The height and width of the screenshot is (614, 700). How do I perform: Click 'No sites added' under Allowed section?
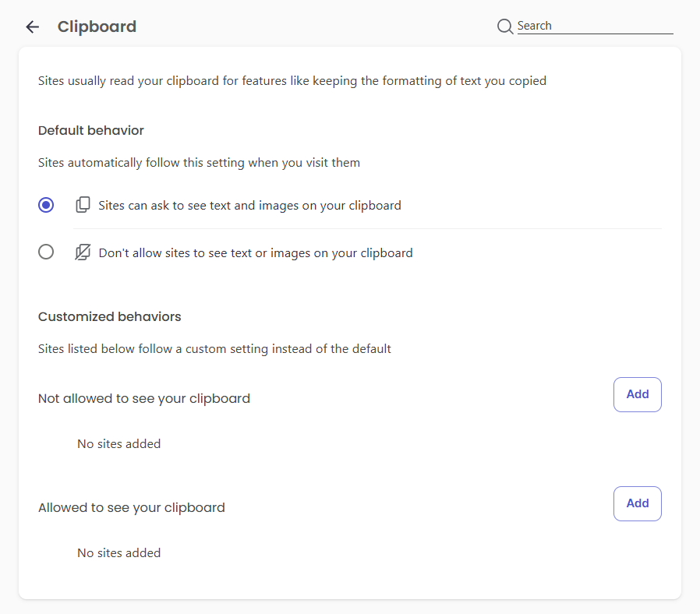click(x=118, y=552)
